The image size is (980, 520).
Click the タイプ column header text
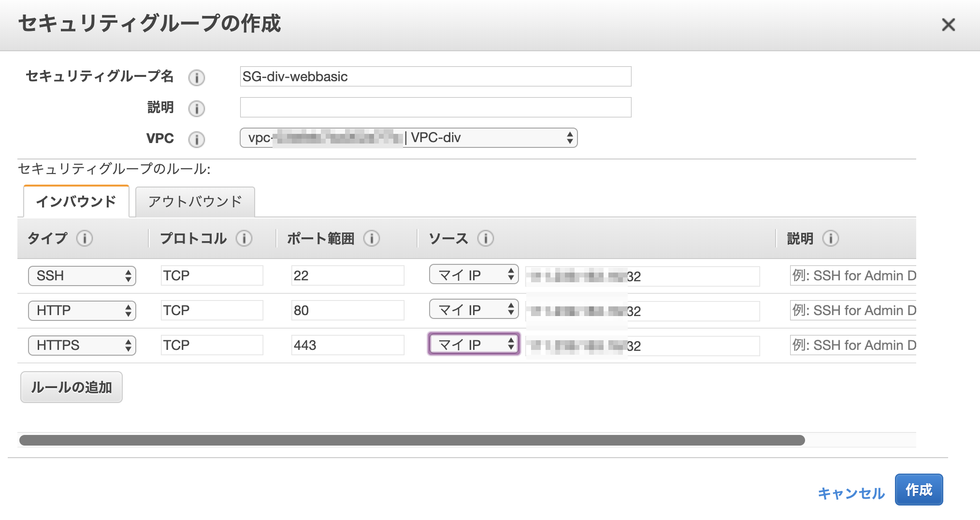click(47, 238)
